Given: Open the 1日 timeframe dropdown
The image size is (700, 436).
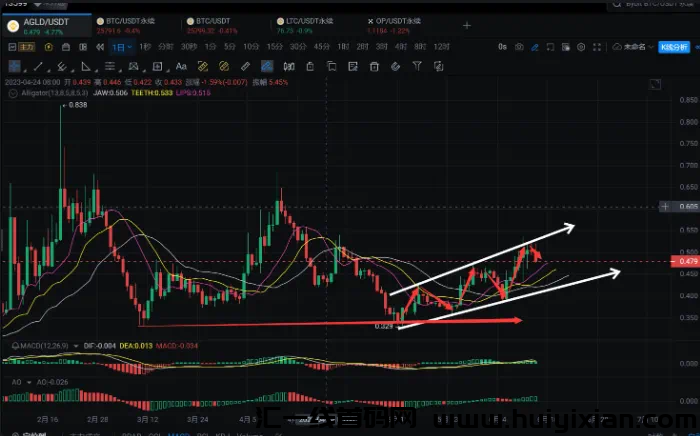Looking at the screenshot, I should (x=121, y=46).
